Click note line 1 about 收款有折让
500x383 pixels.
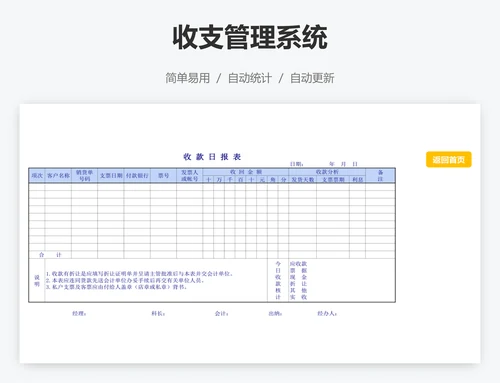(139, 274)
